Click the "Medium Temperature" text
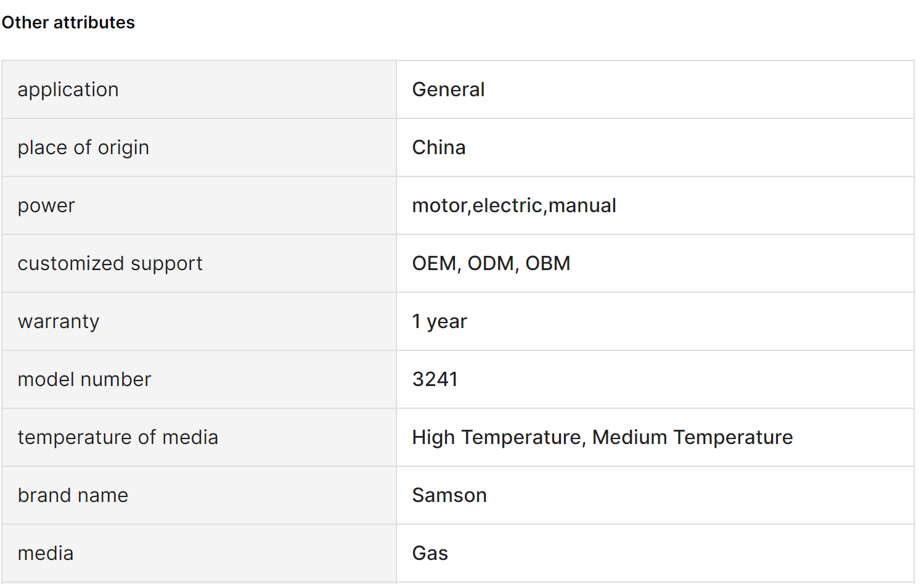This screenshot has width=924, height=584. [692, 438]
